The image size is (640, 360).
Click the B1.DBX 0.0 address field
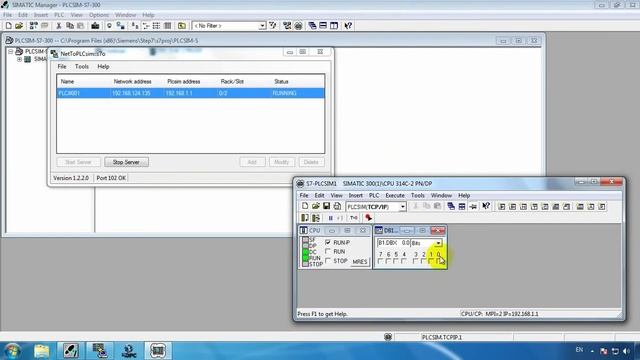393,243
